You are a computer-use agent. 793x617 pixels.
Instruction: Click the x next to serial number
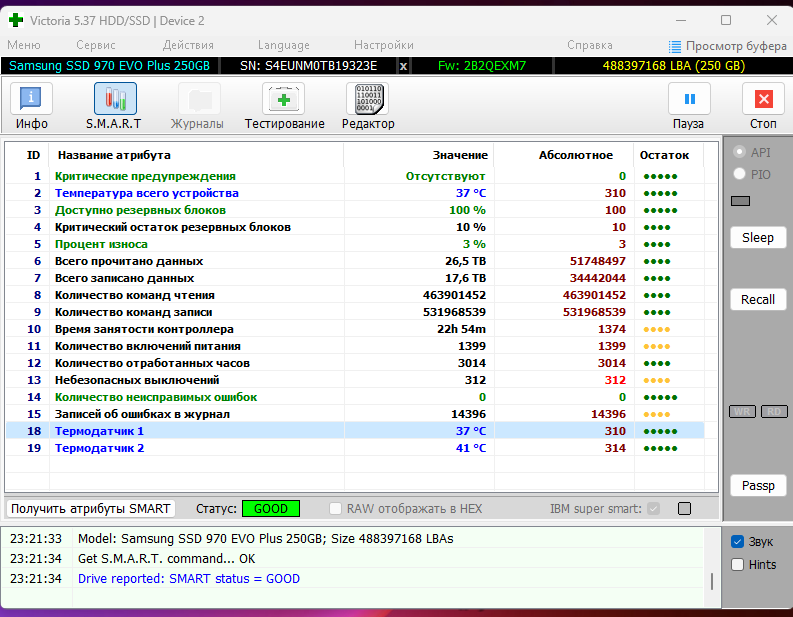403,66
